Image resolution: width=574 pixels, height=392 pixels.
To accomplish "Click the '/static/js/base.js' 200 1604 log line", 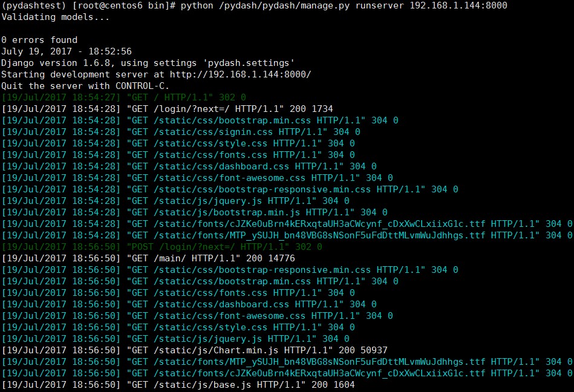I will tap(178, 385).
